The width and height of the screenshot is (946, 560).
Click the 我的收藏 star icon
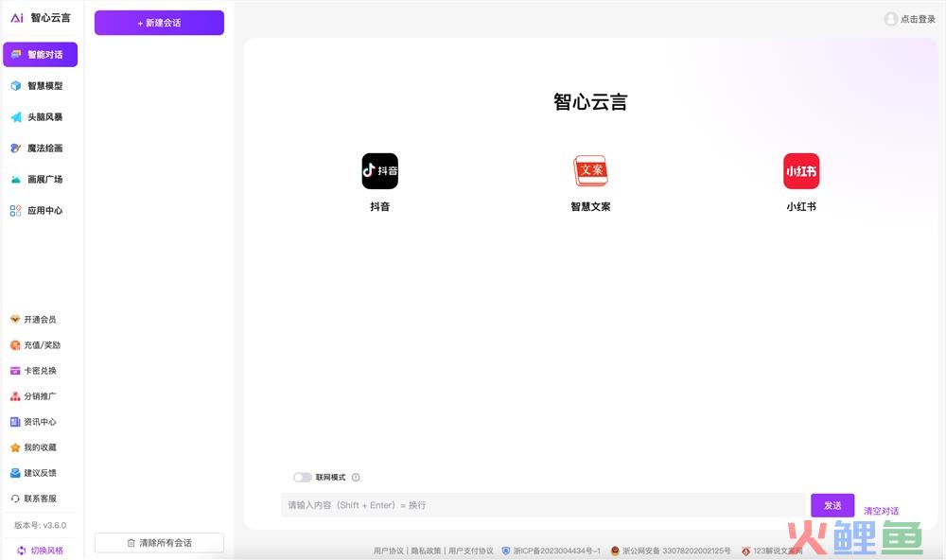[x=15, y=447]
